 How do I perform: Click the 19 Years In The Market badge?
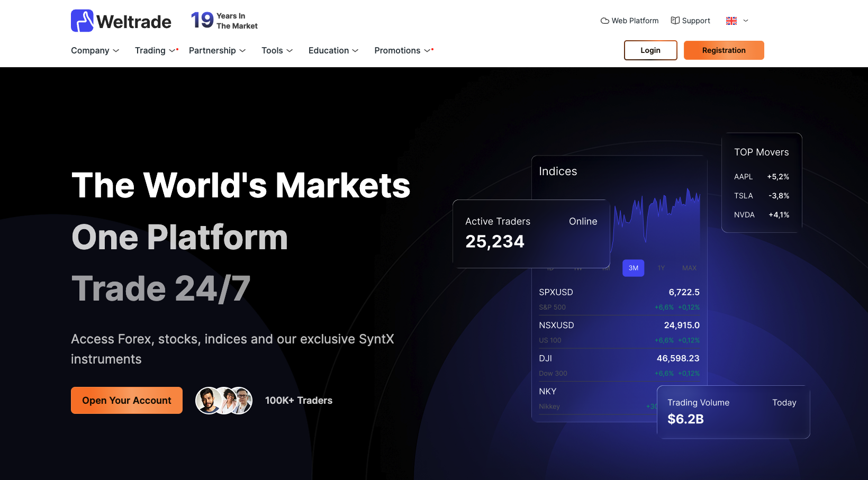pos(224,21)
